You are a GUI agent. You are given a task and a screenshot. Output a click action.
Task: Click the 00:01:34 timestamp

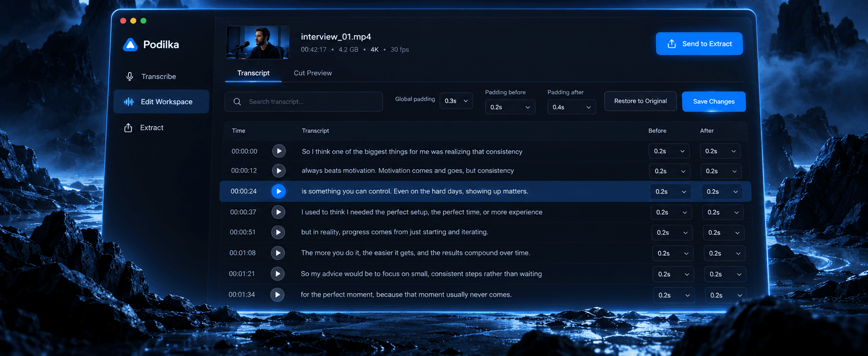pos(241,295)
